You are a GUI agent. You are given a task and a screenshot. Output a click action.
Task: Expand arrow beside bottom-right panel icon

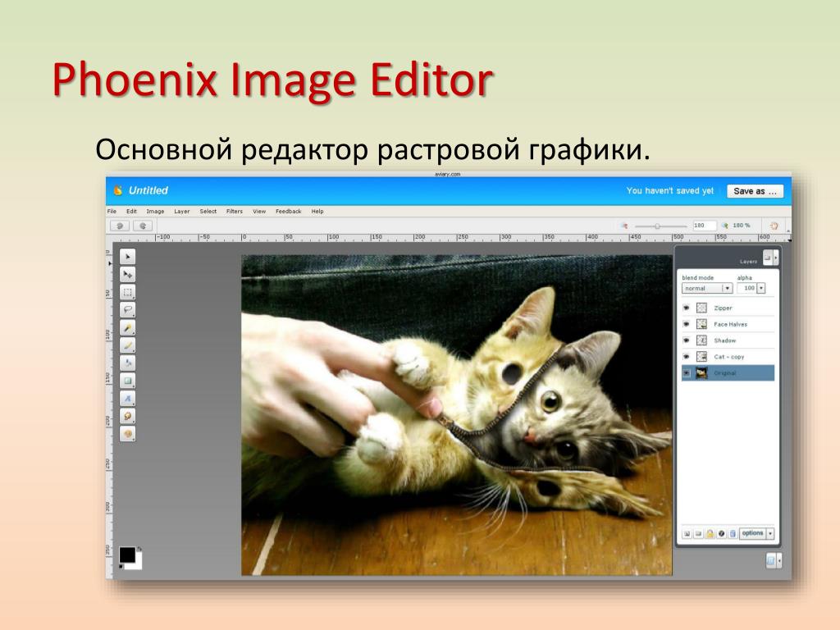(x=779, y=561)
